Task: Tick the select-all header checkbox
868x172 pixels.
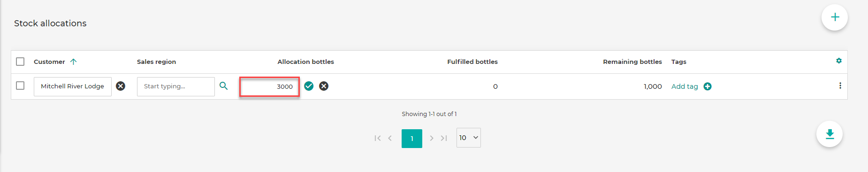Action: 20,62
